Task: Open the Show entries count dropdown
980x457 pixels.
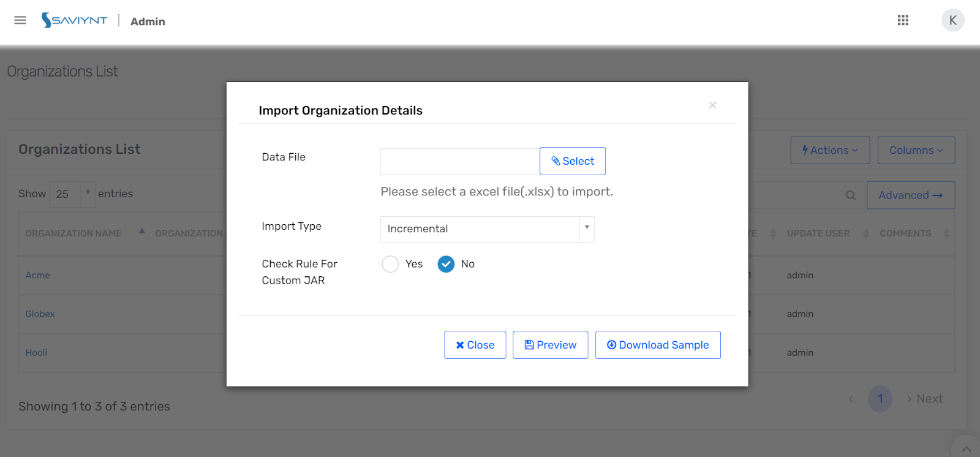Action: (72, 194)
